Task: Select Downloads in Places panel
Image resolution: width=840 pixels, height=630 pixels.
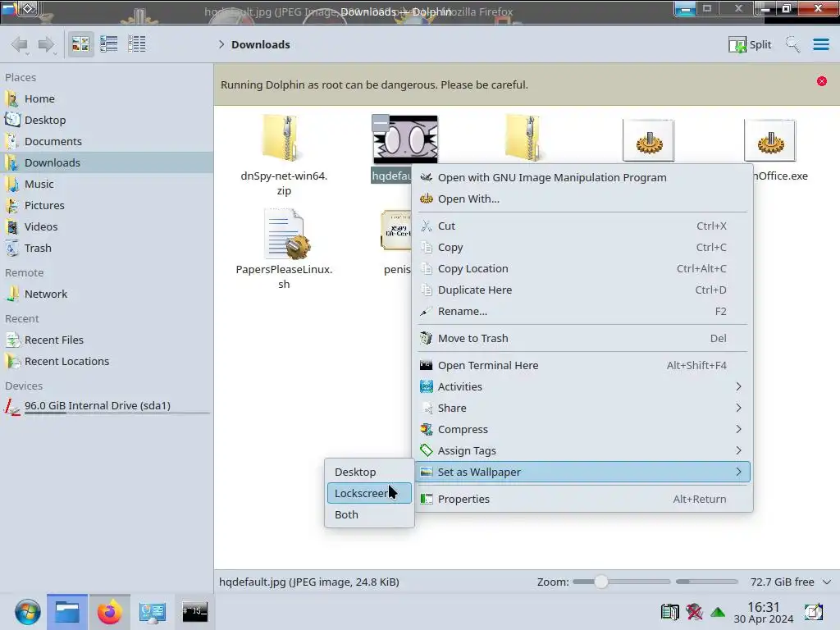Action: (107, 163)
